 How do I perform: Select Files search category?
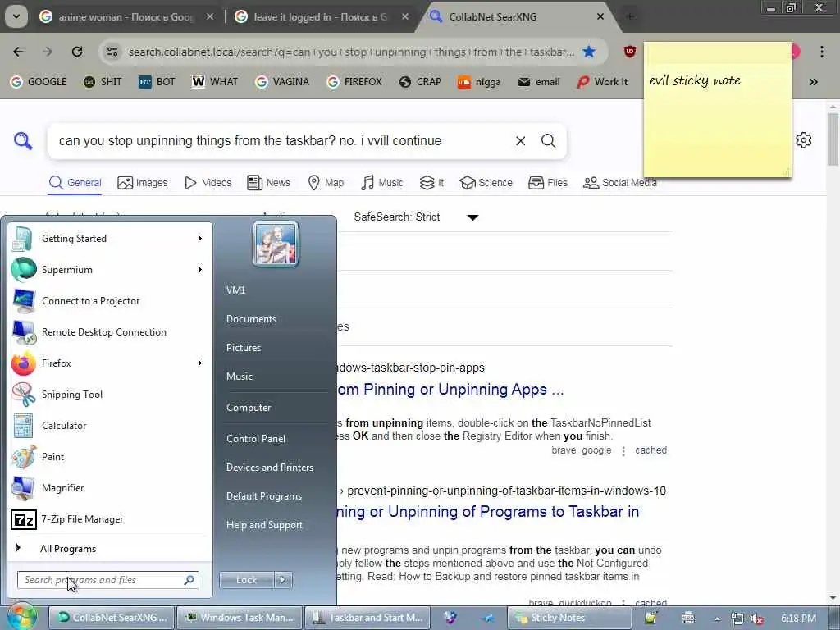(x=547, y=183)
